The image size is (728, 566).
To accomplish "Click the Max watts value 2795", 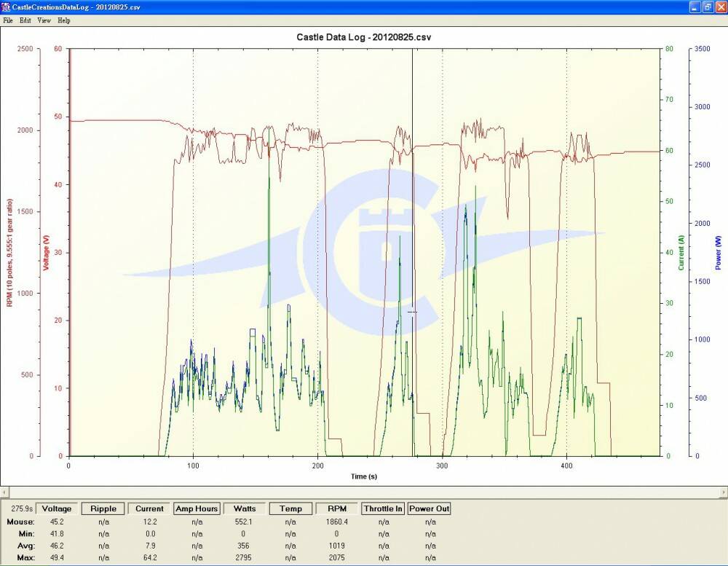I will [x=244, y=558].
